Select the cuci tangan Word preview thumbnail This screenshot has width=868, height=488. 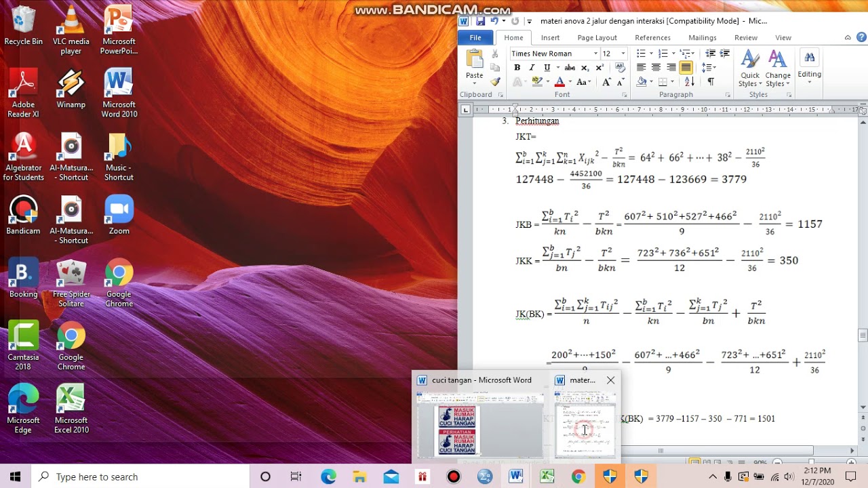[479, 417]
